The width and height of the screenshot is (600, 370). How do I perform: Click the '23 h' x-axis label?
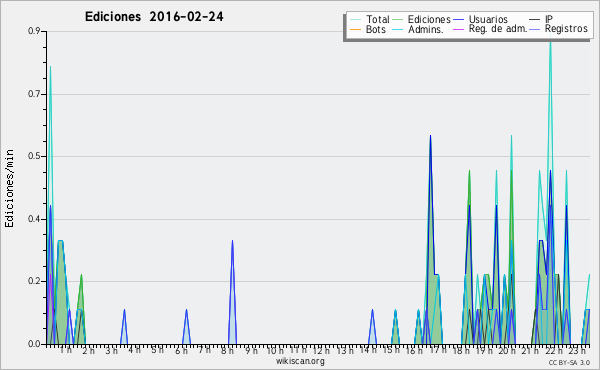coord(577,351)
